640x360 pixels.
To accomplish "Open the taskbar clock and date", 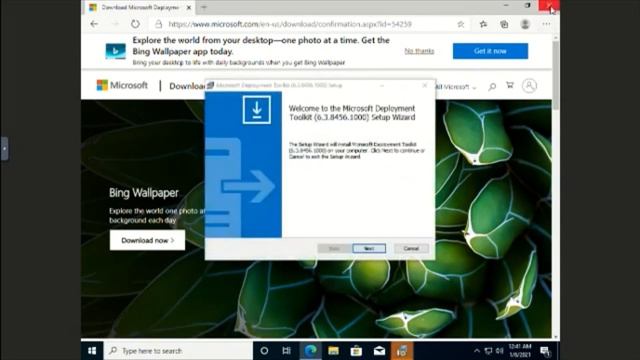I will pos(520,351).
